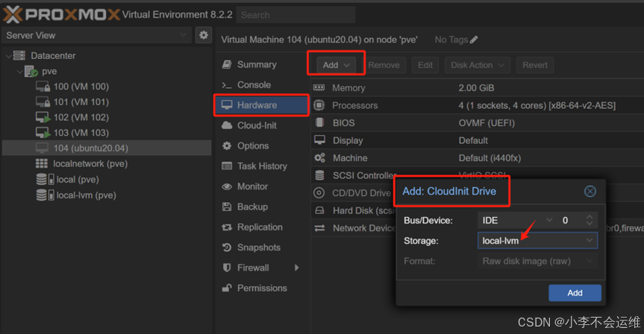Image resolution: width=644 pixels, height=334 pixels.
Task: Click the localnetwork grid icon
Action: pyautogui.click(x=42, y=164)
